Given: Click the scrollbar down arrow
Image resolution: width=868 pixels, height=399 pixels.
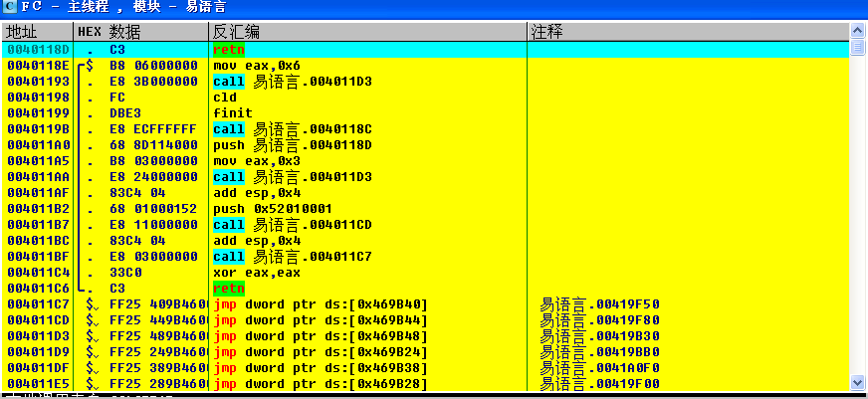Looking at the screenshot, I should (x=857, y=382).
